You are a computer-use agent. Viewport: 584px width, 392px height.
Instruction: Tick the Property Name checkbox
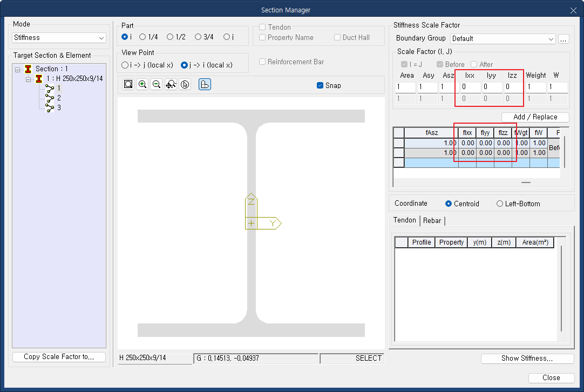[x=262, y=37]
